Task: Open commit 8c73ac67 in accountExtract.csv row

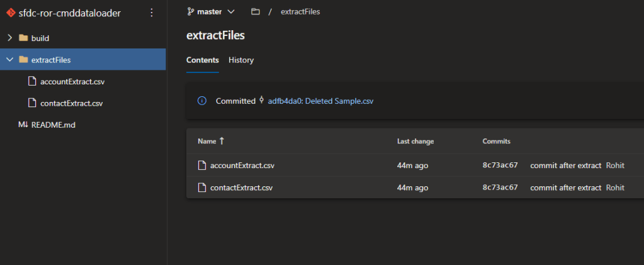Action: click(x=500, y=165)
